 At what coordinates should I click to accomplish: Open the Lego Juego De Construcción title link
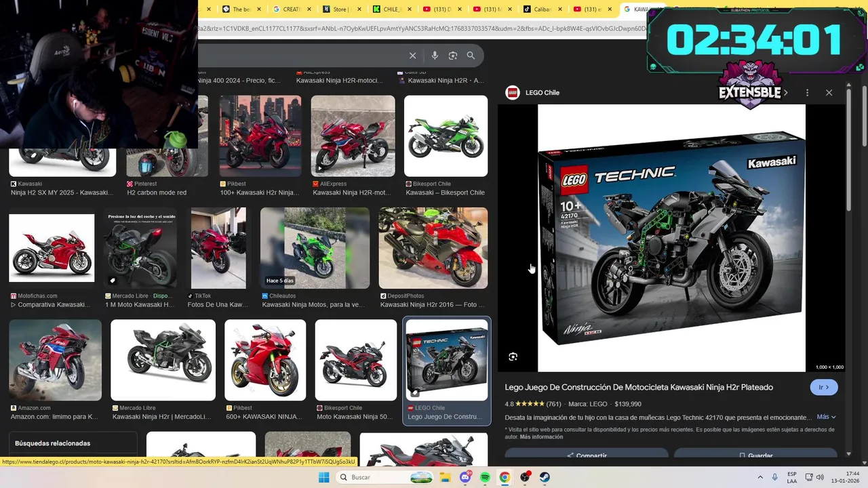[639, 388]
